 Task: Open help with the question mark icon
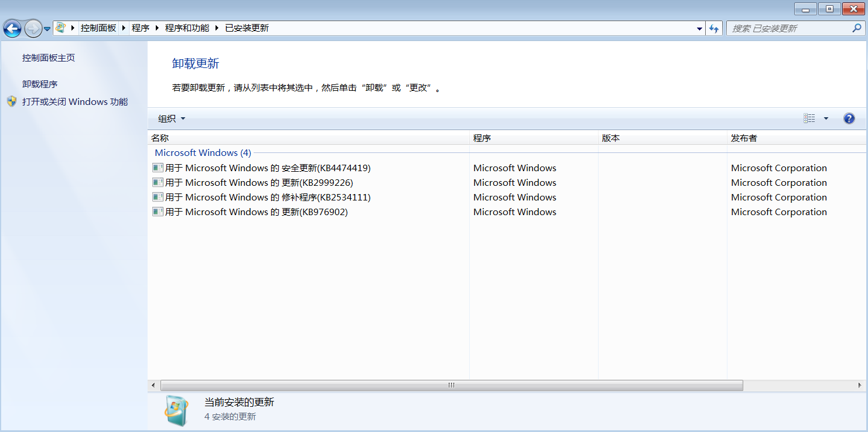(849, 118)
